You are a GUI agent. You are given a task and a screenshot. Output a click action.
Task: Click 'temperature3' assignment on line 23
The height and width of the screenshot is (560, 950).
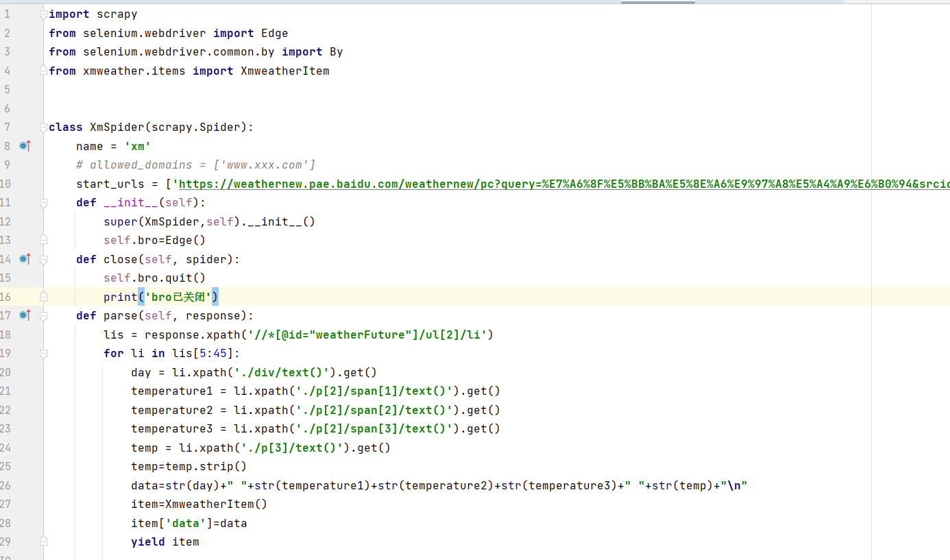[172, 428]
